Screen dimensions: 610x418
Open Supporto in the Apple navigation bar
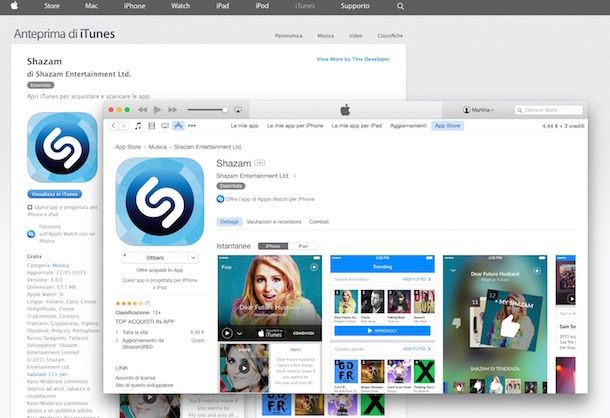[x=355, y=6]
